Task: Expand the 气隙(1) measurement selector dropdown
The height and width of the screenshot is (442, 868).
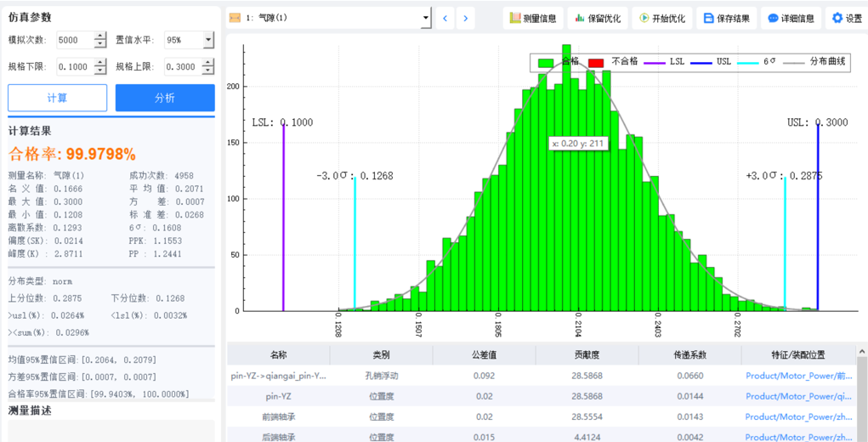Action: point(426,18)
